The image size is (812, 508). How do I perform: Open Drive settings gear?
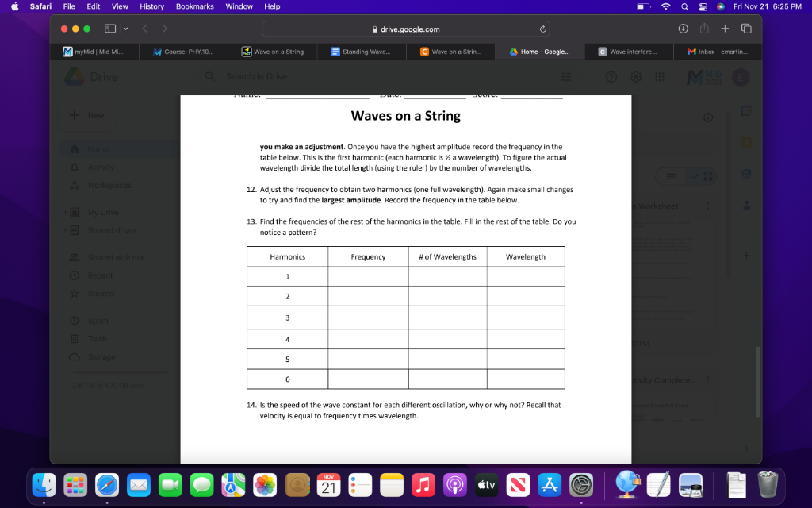coord(635,77)
